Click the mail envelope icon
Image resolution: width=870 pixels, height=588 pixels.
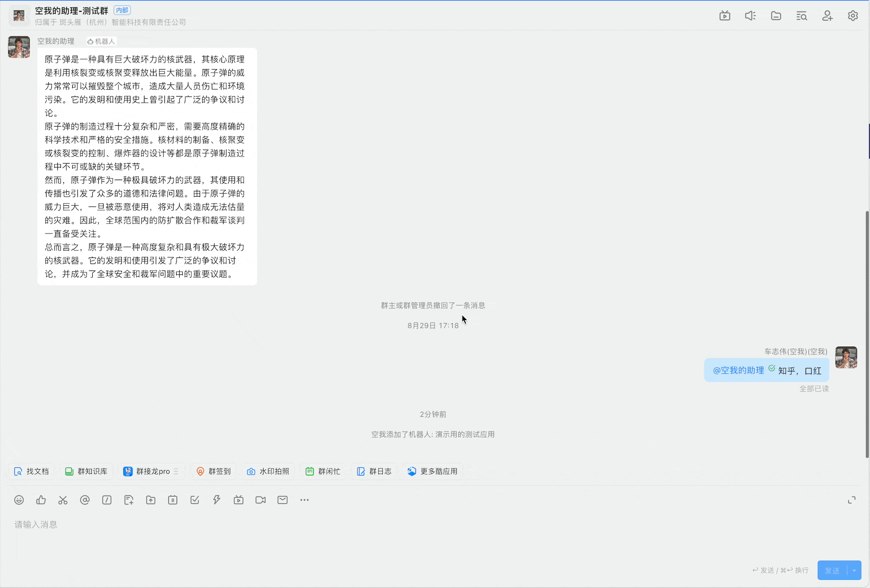click(x=282, y=500)
